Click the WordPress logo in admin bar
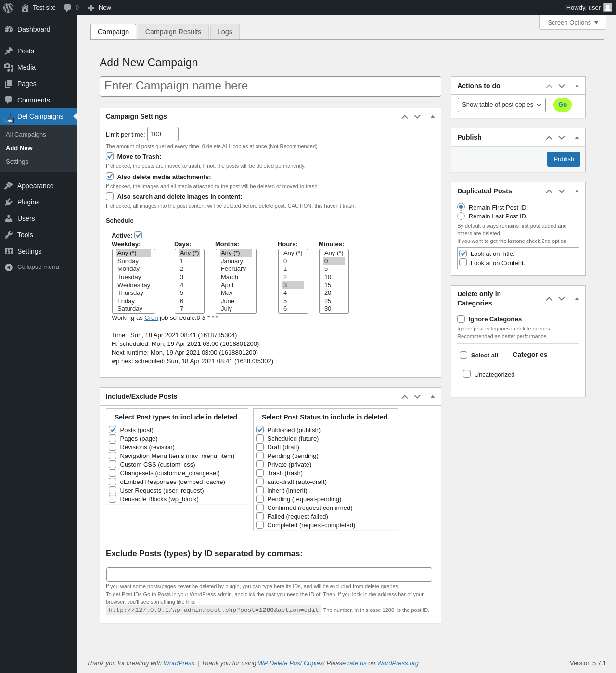The width and height of the screenshot is (616, 673). [8, 8]
